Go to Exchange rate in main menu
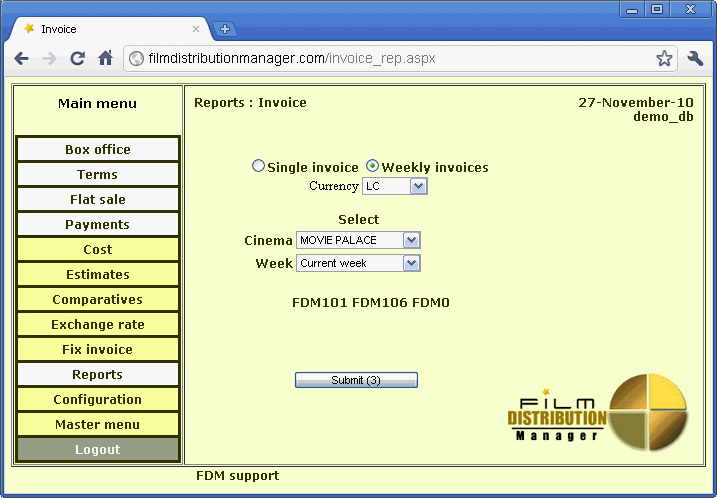Image resolution: width=717 pixels, height=498 pixels. point(98,325)
